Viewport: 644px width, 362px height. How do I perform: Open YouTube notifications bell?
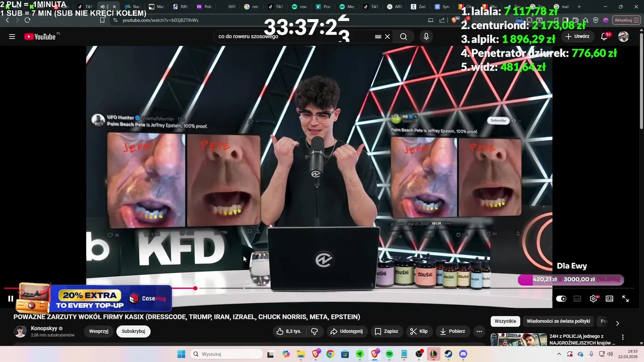[x=605, y=37]
